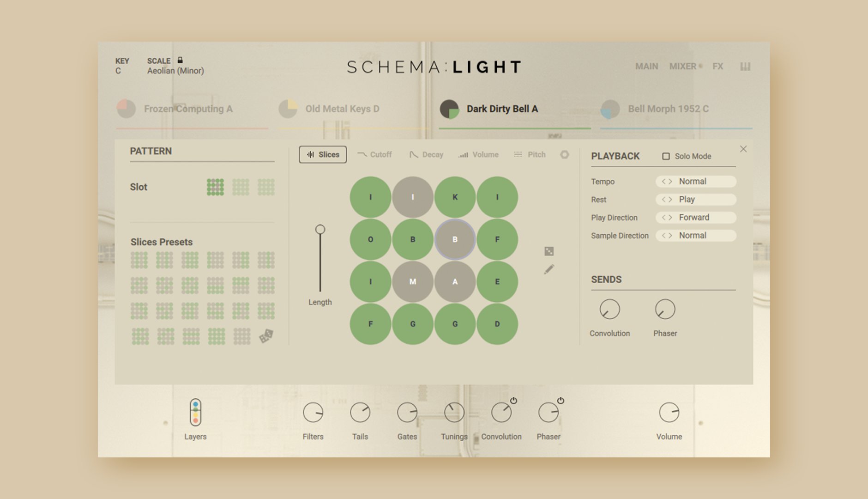Screen dimensions: 868x499
Task: Enable the Solo Mode checkbox
Action: [x=666, y=157]
